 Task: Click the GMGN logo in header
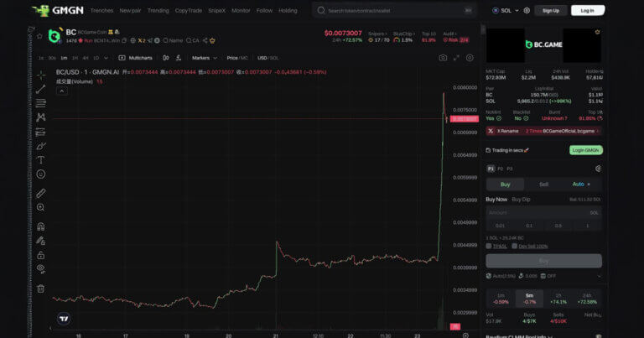pos(58,10)
